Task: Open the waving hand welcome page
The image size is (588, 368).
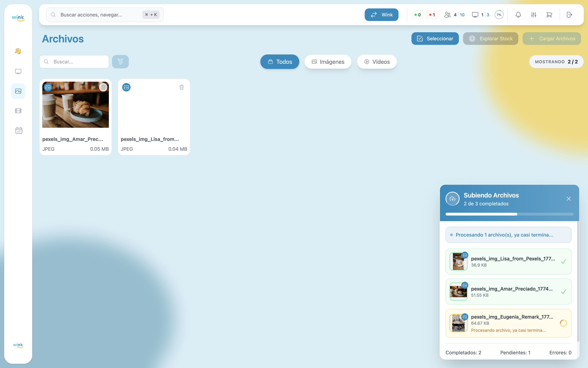Action: click(x=18, y=51)
